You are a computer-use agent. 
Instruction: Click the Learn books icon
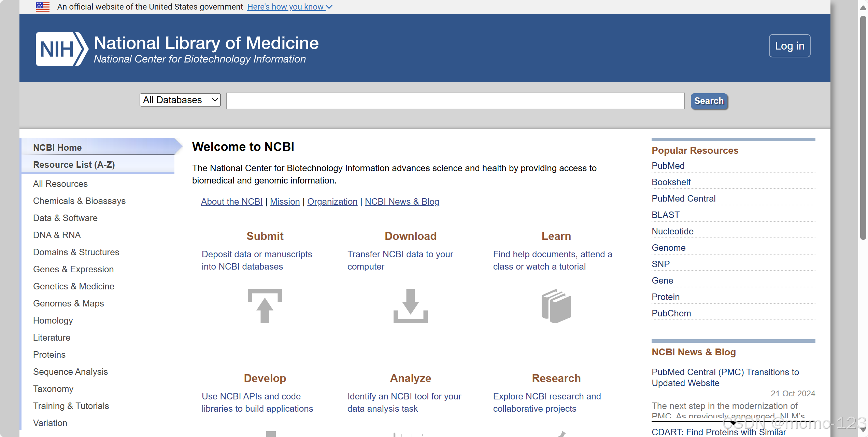click(556, 306)
